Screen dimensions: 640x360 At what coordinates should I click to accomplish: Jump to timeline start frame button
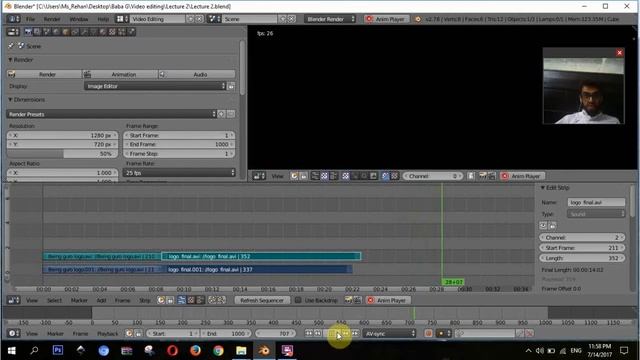309,333
